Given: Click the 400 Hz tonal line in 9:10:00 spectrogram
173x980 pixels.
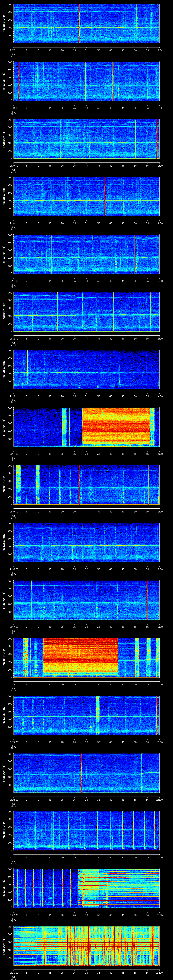Looking at the screenshot, I should point(86,200).
